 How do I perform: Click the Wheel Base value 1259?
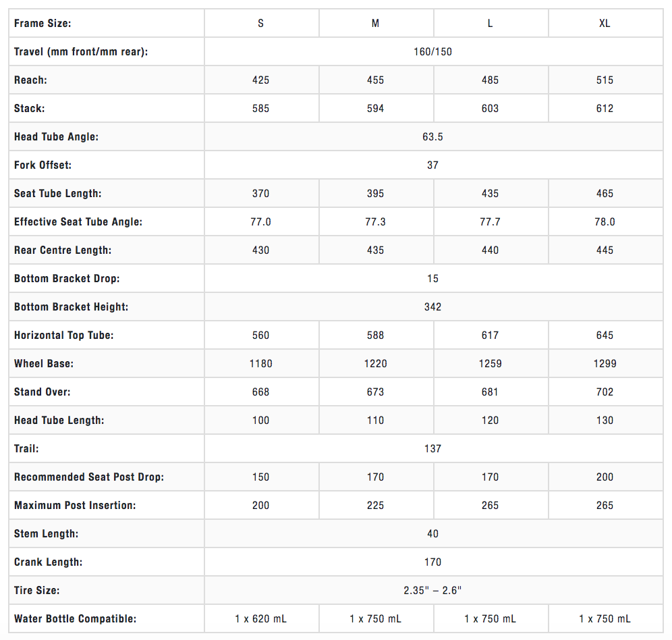click(490, 364)
